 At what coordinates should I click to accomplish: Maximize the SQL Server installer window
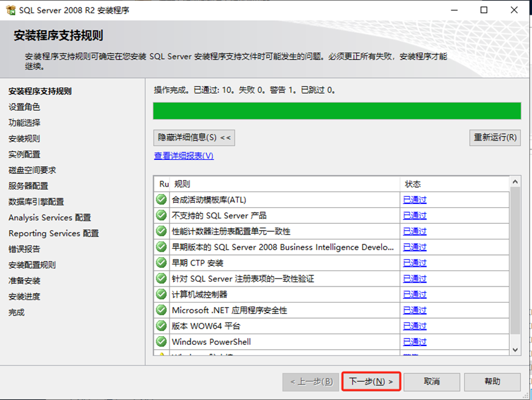pos(484,10)
